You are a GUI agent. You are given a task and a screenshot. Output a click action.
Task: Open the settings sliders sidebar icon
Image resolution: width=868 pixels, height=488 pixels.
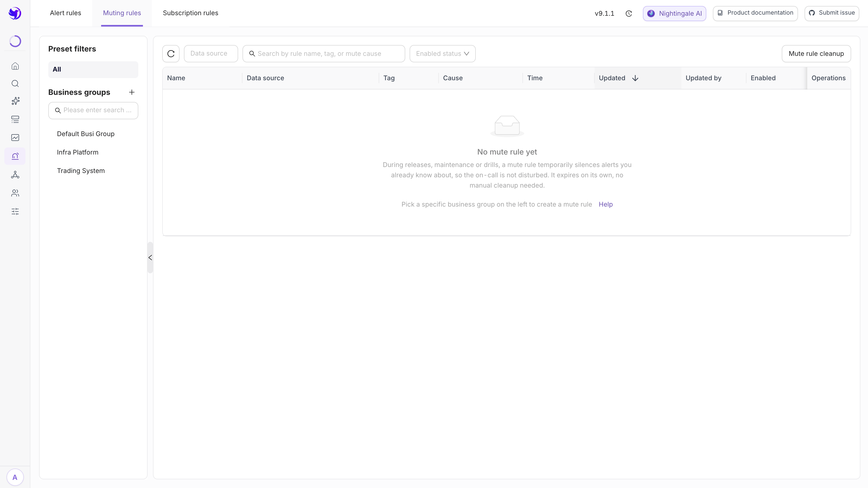(x=15, y=211)
